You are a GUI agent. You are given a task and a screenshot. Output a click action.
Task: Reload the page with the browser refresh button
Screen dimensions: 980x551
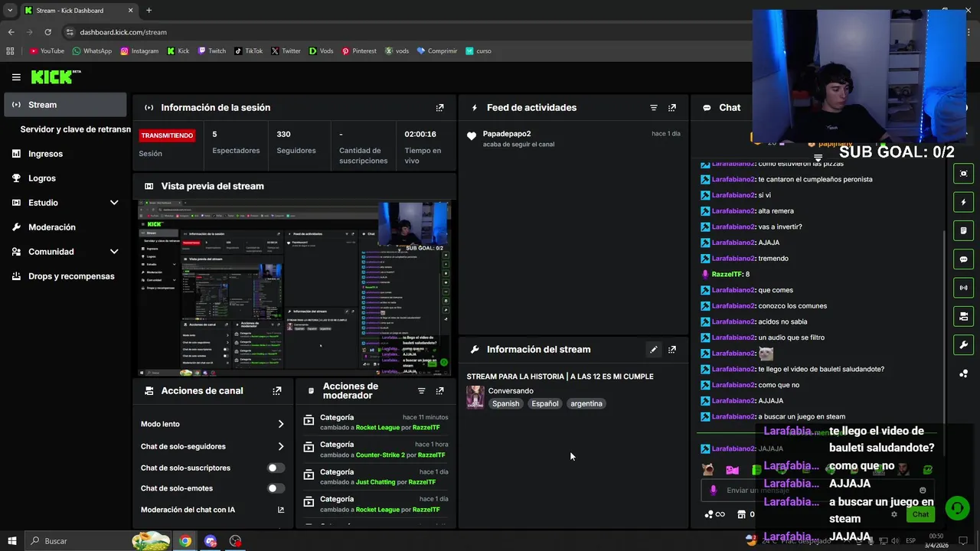pyautogui.click(x=47, y=32)
